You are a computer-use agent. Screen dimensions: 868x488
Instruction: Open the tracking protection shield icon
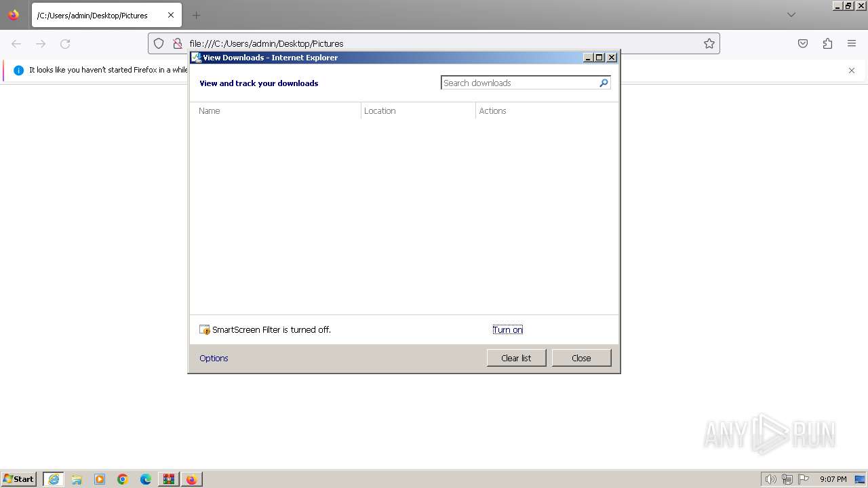[x=159, y=43]
